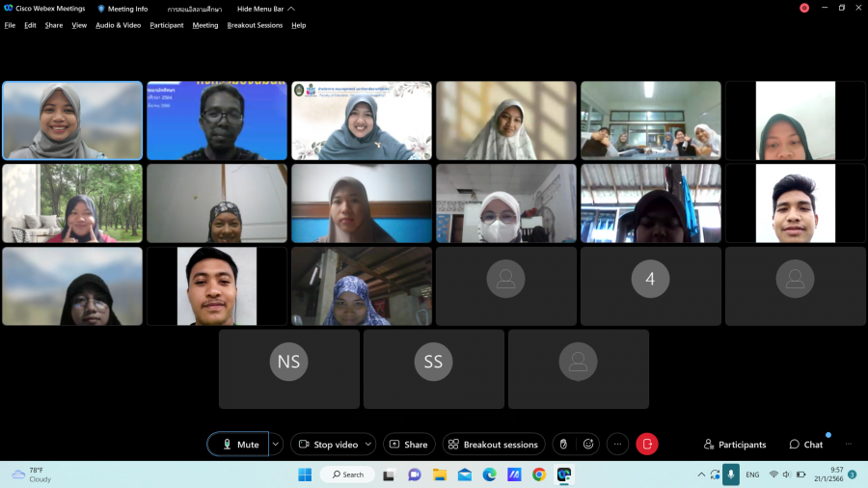The height and width of the screenshot is (488, 868).
Task: Click the red leave meeting icon
Action: click(x=647, y=444)
